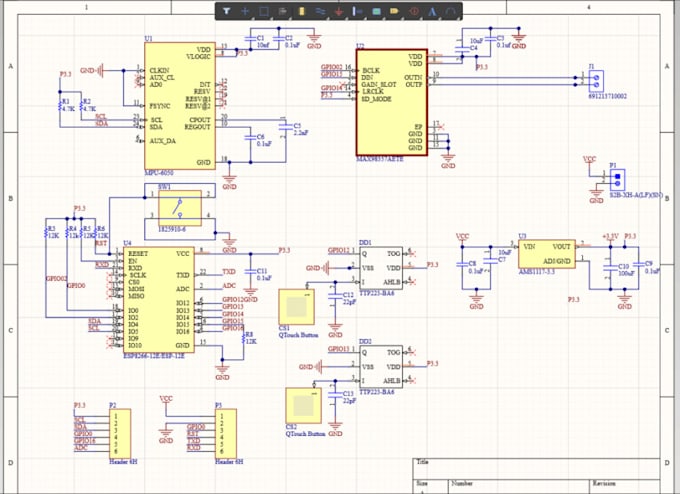680x494 pixels.
Task: Select capacitor C13 22pF
Action: (x=335, y=395)
